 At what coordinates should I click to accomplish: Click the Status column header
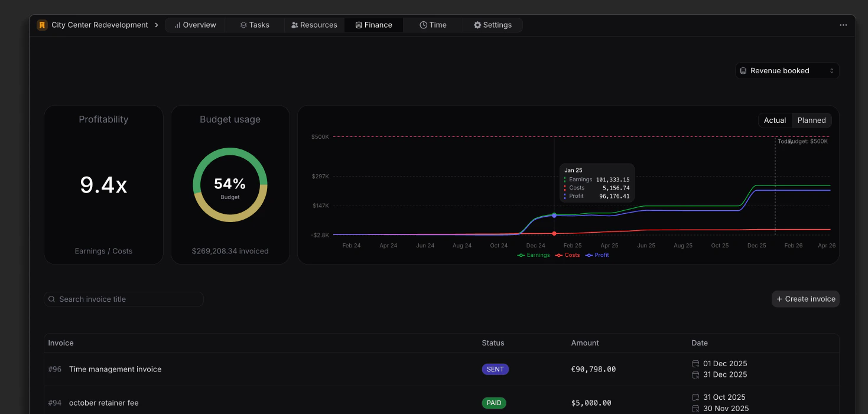coord(493,343)
